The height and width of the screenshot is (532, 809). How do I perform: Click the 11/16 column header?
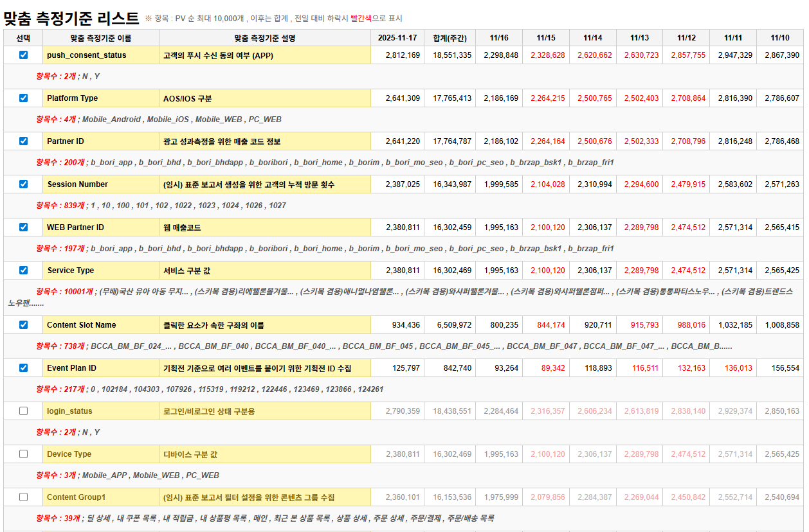[499, 38]
